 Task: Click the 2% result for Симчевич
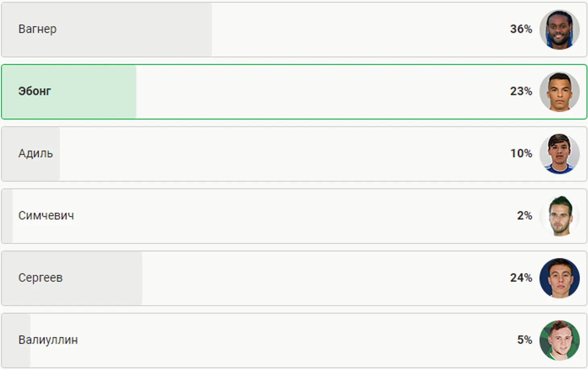point(524,216)
